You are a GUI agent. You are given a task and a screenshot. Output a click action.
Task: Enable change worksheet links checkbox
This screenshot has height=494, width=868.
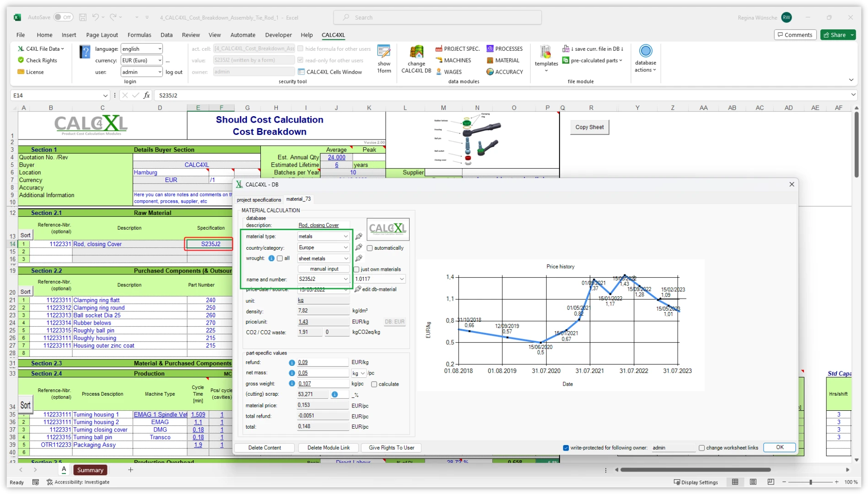(701, 448)
